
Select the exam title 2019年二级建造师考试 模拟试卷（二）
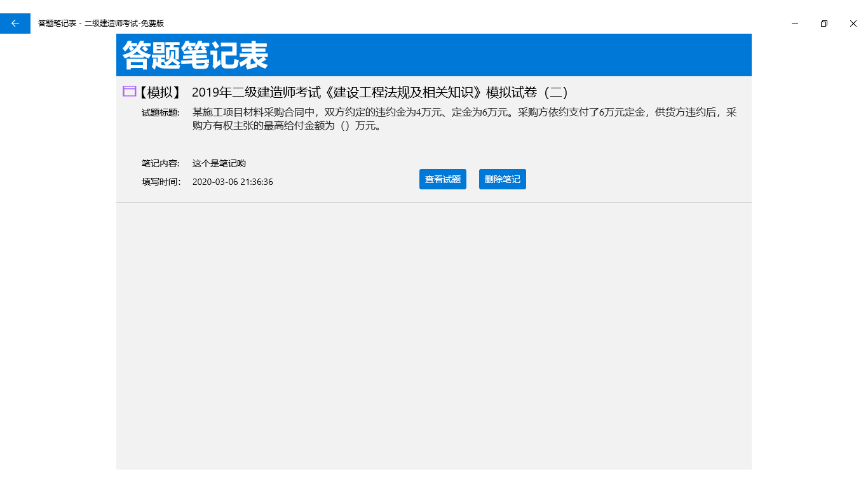click(380, 92)
